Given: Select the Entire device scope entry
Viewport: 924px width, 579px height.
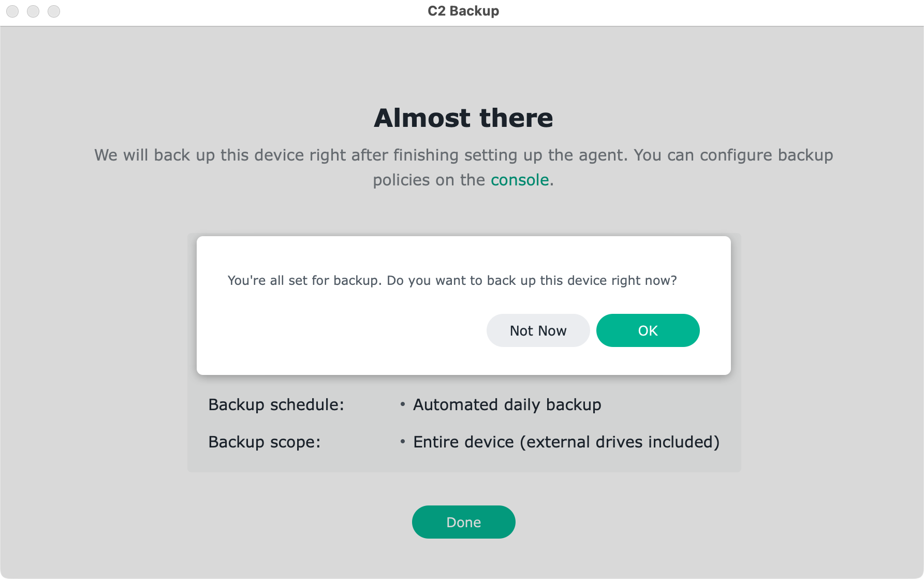Looking at the screenshot, I should [x=566, y=442].
